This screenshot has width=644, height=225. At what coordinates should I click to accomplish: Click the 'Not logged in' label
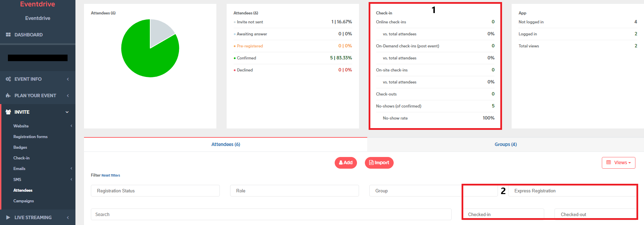(x=531, y=22)
